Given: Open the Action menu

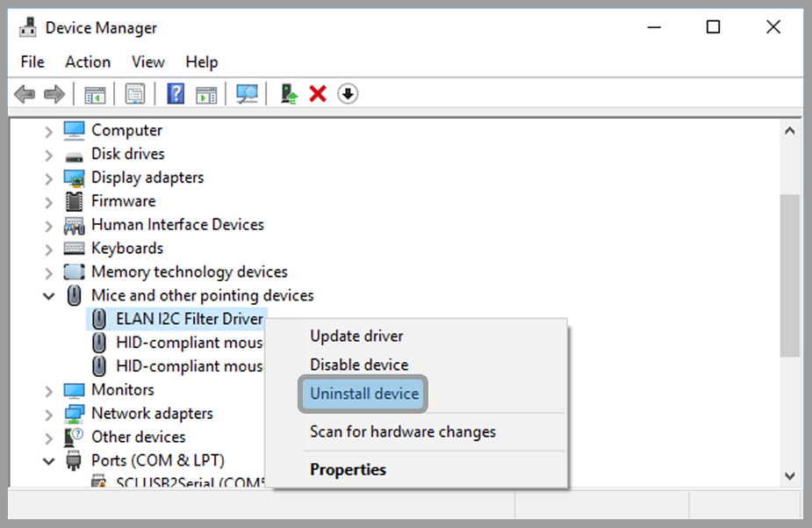Looking at the screenshot, I should tap(87, 61).
